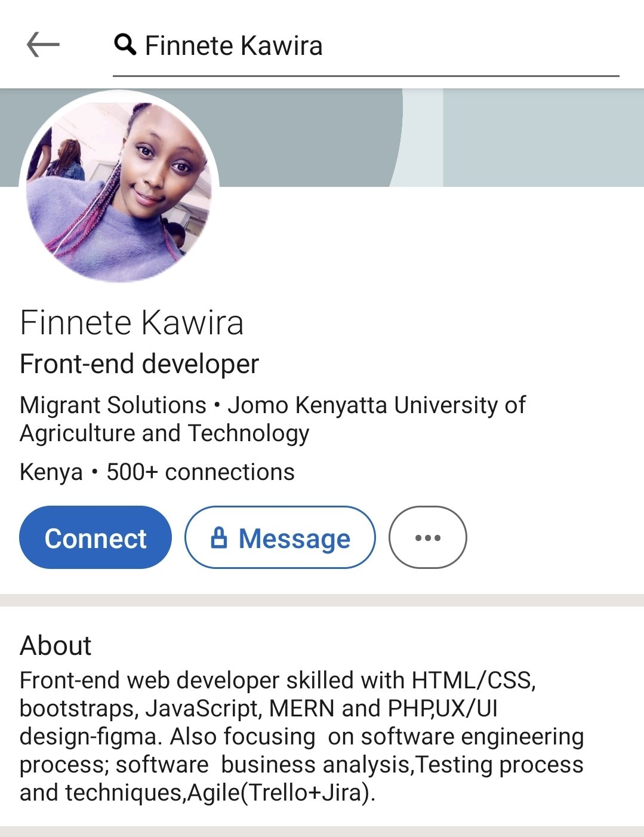Select the profile name Finnete Kawira heading
Screen dimensions: 644x837
point(132,323)
